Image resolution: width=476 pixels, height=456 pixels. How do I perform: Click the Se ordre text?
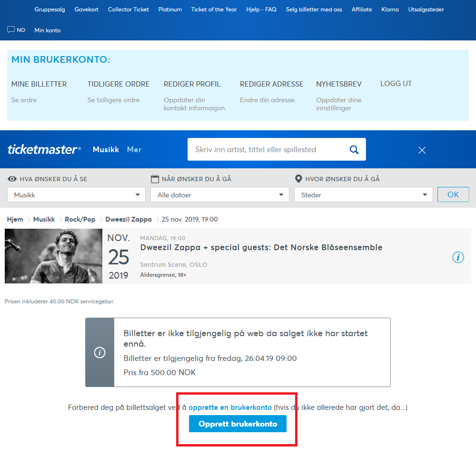[24, 100]
